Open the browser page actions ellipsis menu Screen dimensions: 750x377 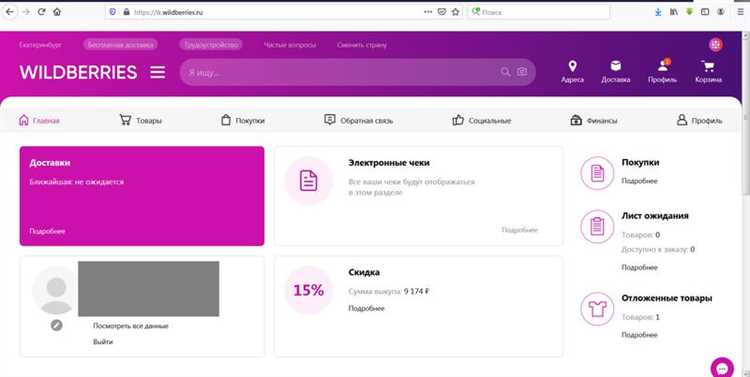(428, 12)
